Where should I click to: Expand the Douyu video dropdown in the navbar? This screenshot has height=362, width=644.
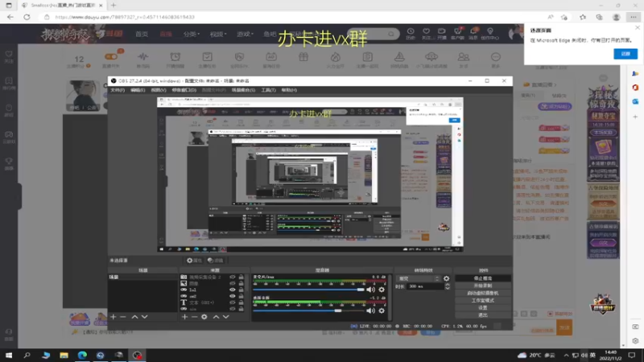tap(218, 34)
